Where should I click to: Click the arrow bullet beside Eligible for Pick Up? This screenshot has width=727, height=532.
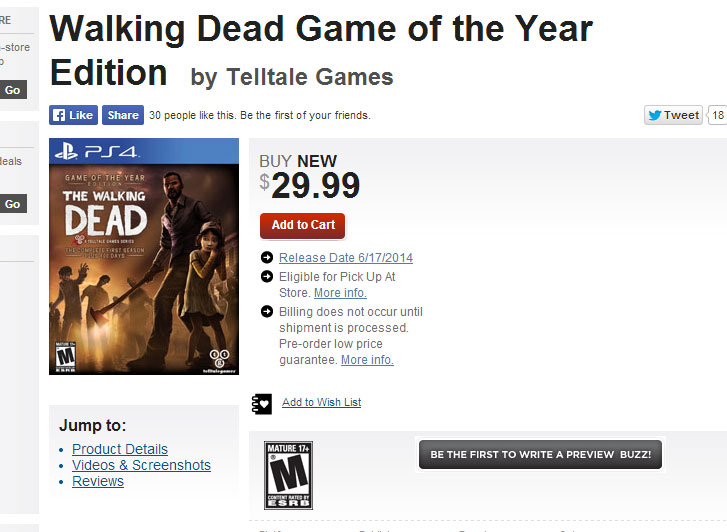pyautogui.click(x=267, y=276)
